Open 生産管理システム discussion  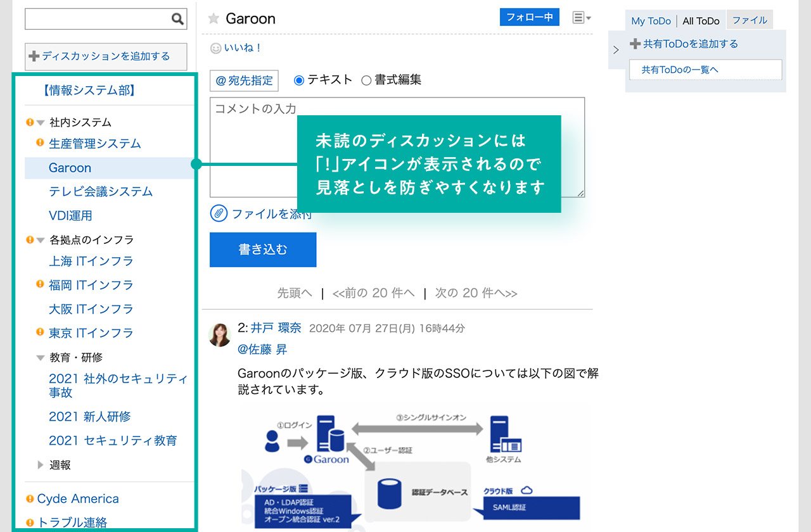point(95,144)
